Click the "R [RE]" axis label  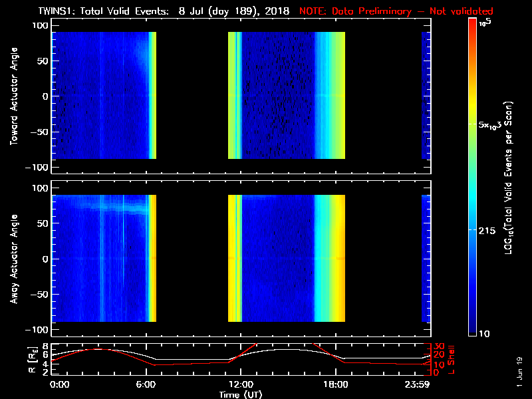pos(13,359)
